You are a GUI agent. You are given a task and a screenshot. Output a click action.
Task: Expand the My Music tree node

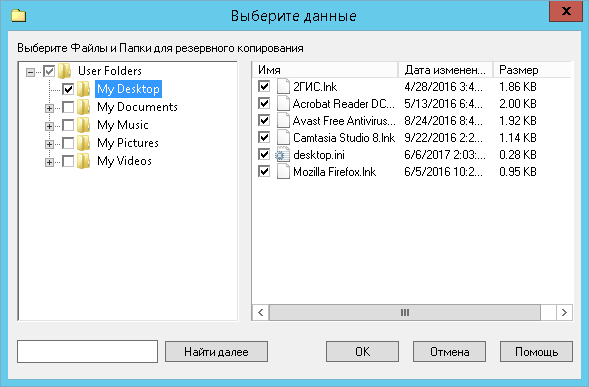pos(49,126)
